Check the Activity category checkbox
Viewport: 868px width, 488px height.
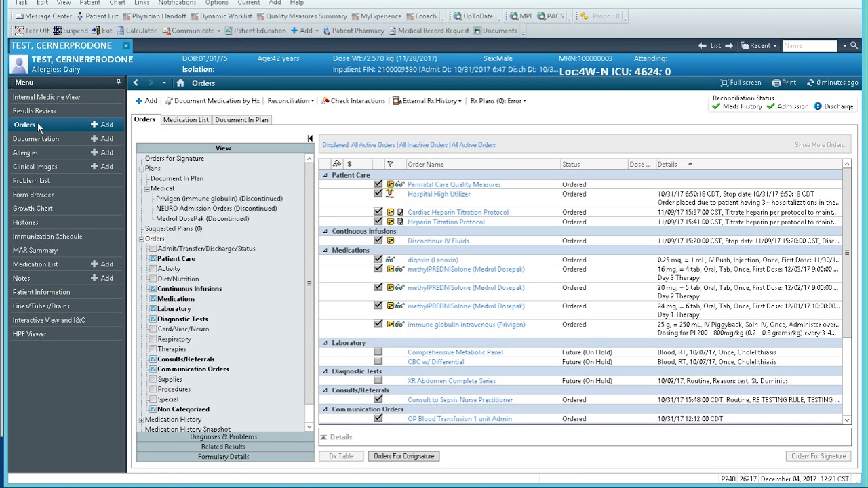[x=153, y=269]
